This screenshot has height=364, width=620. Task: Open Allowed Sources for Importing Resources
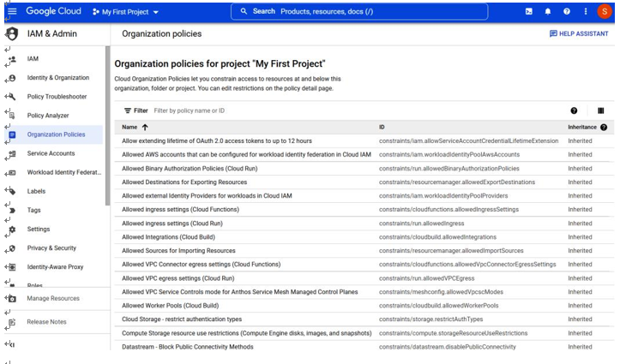178,251
